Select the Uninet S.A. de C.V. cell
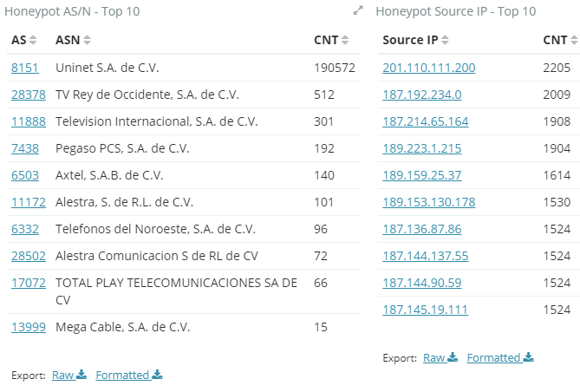Image resolution: width=580 pixels, height=392 pixels. pos(108,68)
